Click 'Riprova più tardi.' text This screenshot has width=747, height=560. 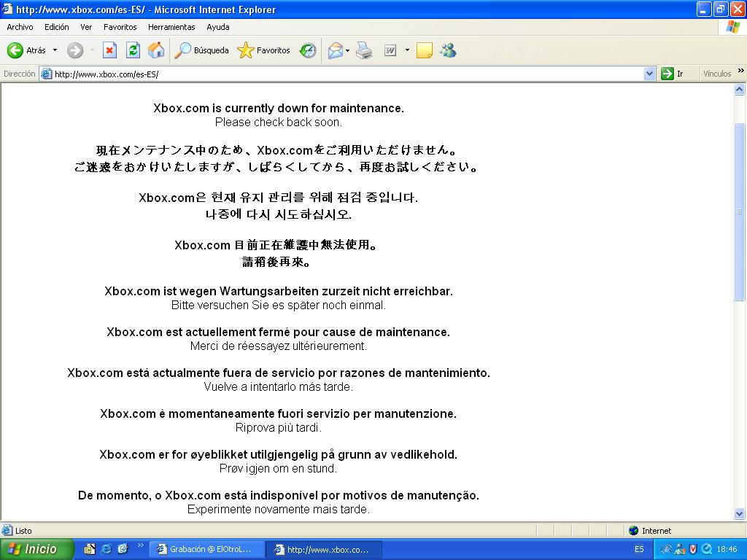(278, 427)
